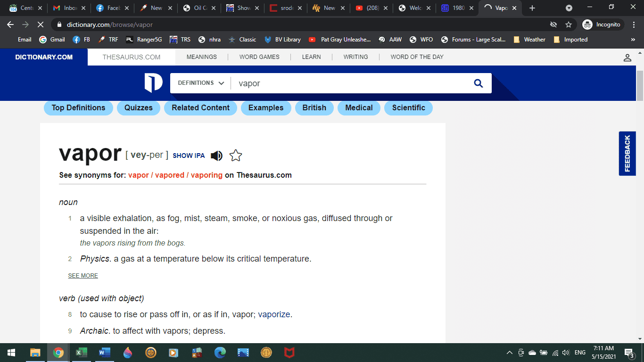Image resolution: width=644 pixels, height=362 pixels.
Task: Save vapor with the star icon
Action: pos(236,156)
